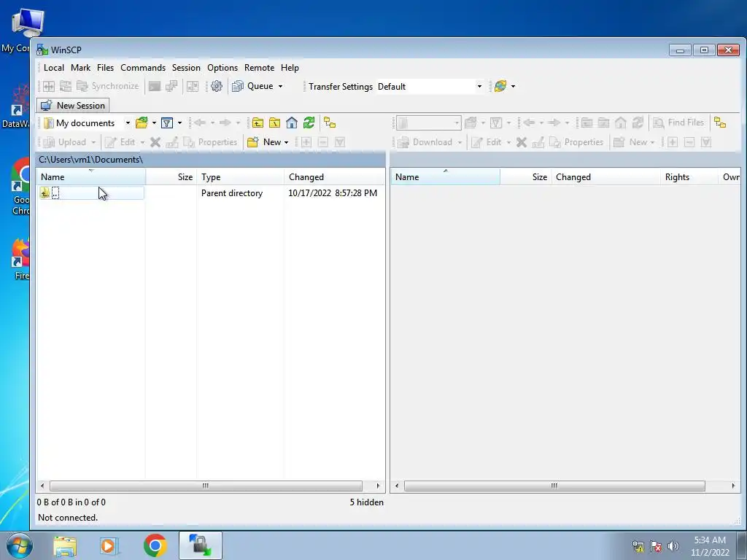Expand the Queue dropdown arrow
Viewport: 747px width, 560px height.
280,86
